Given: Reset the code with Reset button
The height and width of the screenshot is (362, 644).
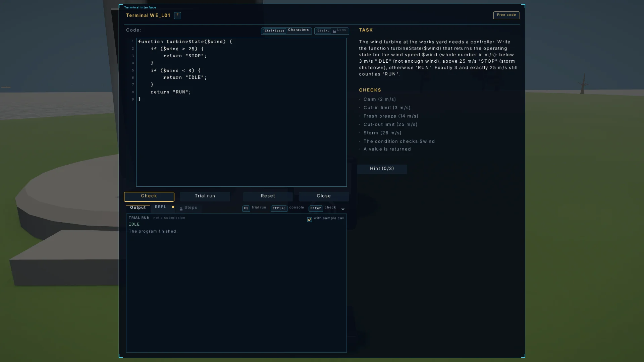Looking at the screenshot, I should coord(268,196).
